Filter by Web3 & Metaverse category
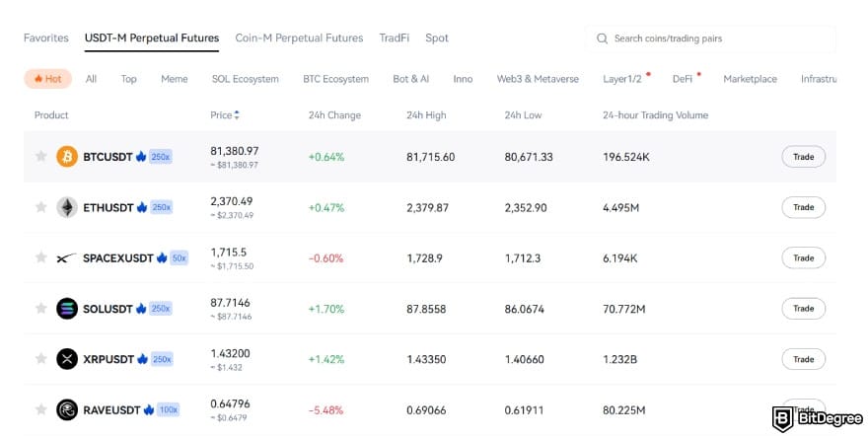Image resolution: width=868 pixels, height=438 pixels. click(x=538, y=79)
